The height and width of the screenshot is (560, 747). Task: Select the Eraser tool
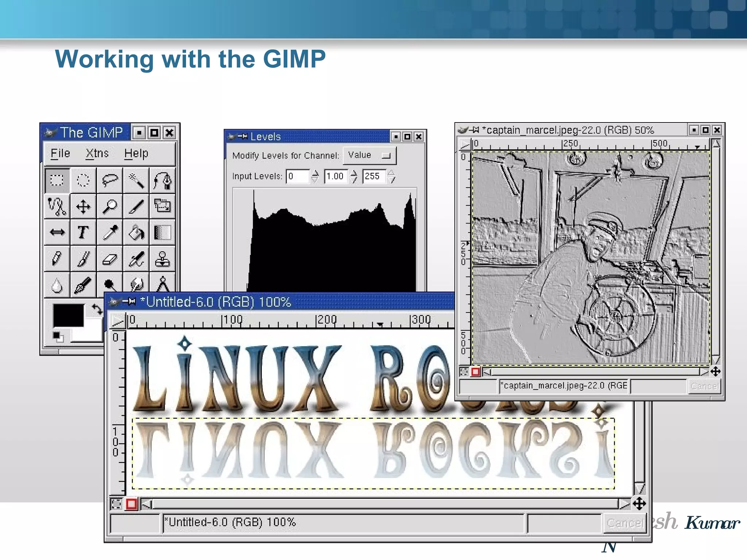109,259
